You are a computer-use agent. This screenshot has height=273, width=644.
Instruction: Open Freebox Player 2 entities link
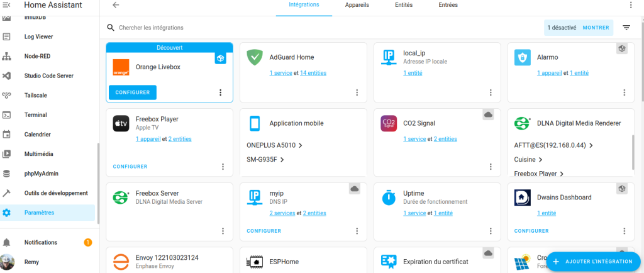coord(180,139)
